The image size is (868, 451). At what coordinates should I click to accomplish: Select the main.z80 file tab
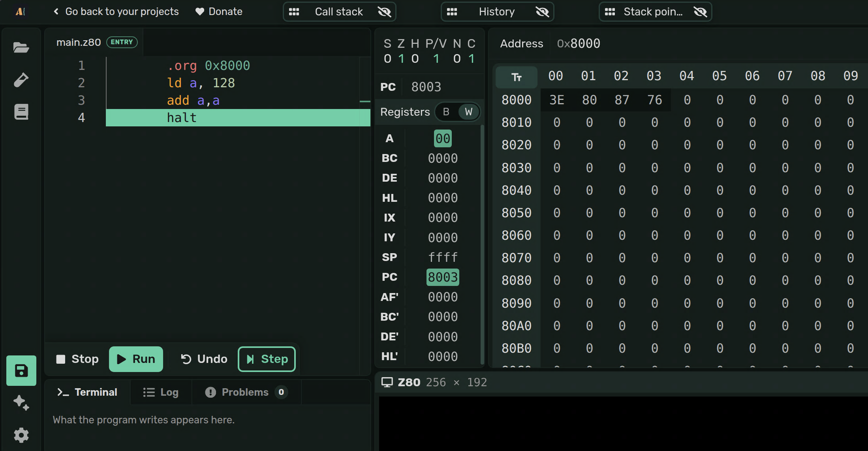94,42
